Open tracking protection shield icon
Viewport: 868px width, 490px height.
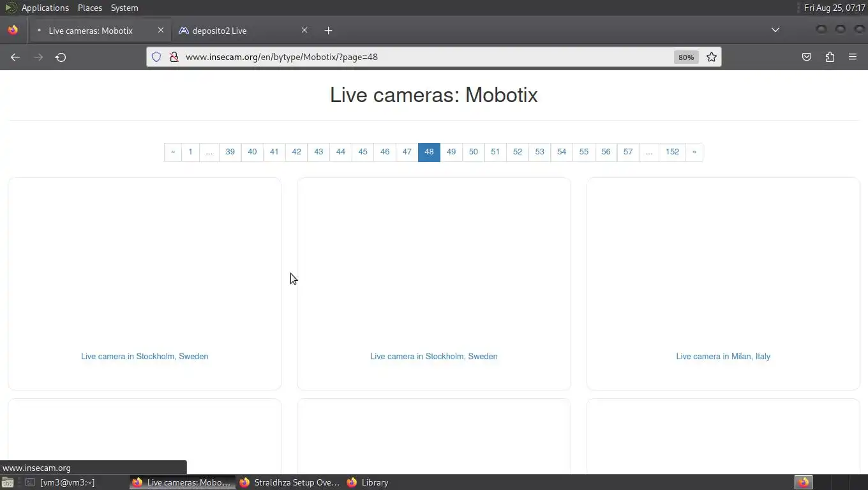156,57
